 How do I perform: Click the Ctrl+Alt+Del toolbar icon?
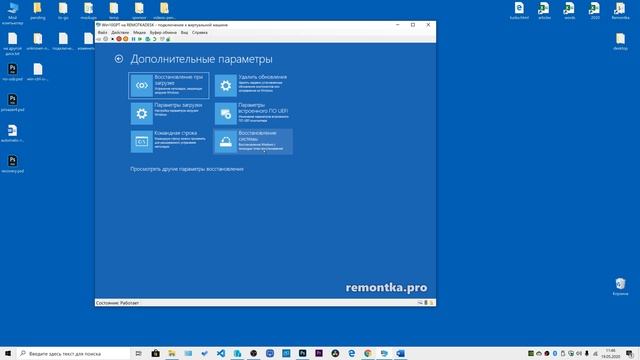tap(98, 39)
